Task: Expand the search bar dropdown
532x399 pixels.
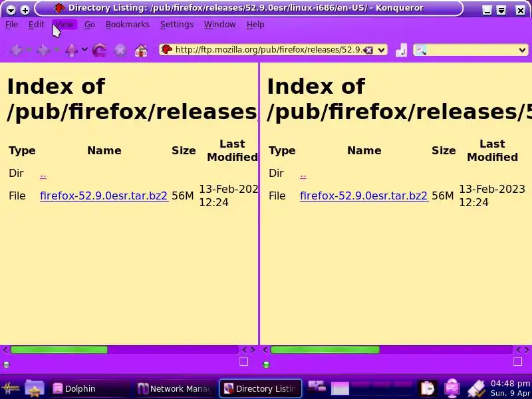Action: click(522, 51)
